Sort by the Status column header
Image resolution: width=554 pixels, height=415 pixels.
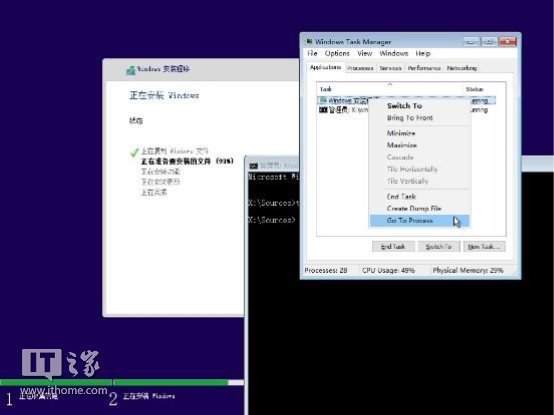[x=484, y=89]
